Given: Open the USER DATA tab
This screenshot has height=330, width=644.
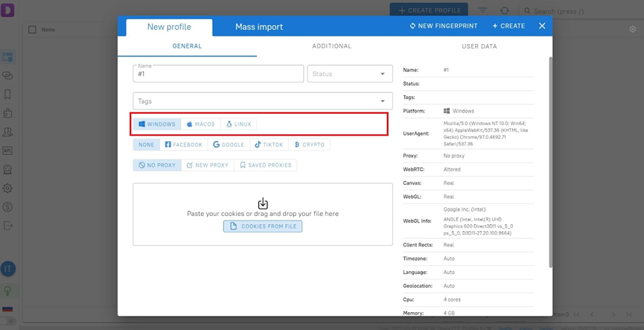Looking at the screenshot, I should [479, 46].
